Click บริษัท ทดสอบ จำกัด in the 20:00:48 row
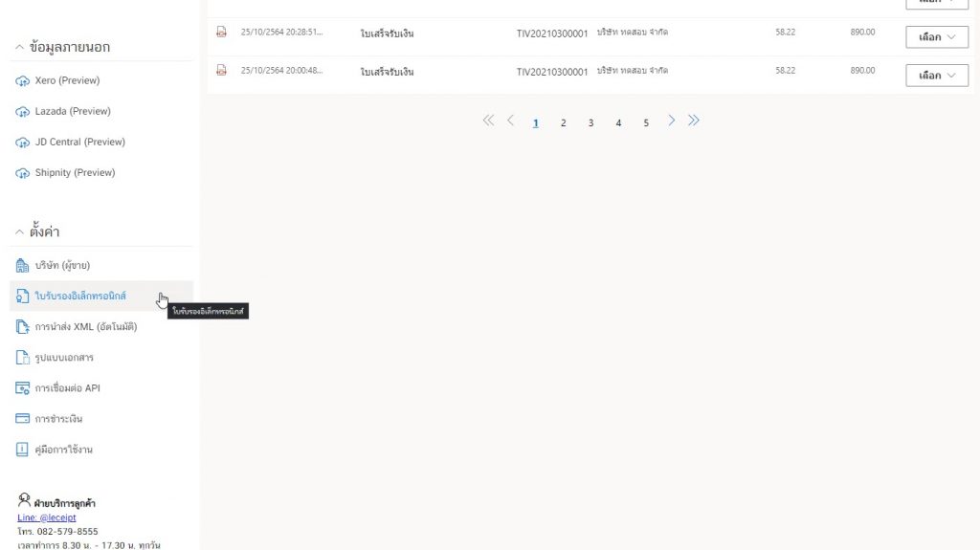 [x=633, y=70]
